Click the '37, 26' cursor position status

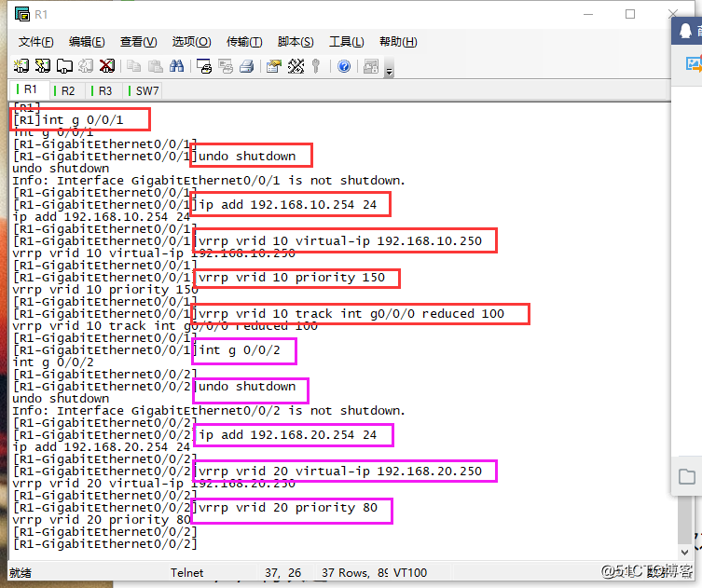pyautogui.click(x=282, y=572)
